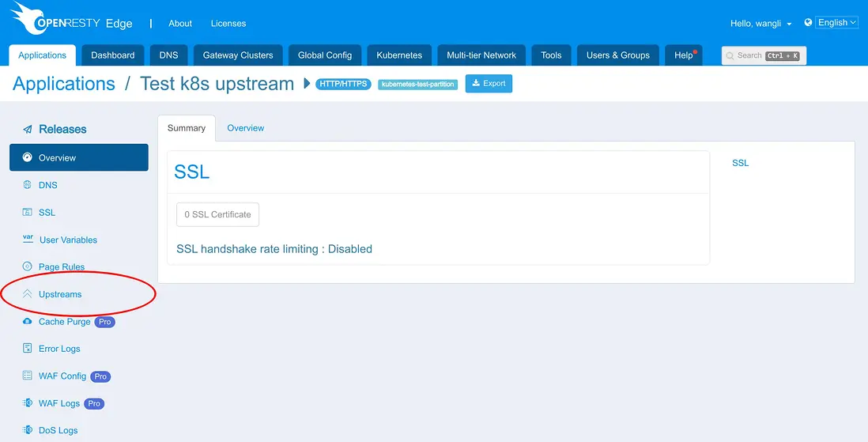
Task: Open the Dashboard navigation tab
Action: pos(113,55)
